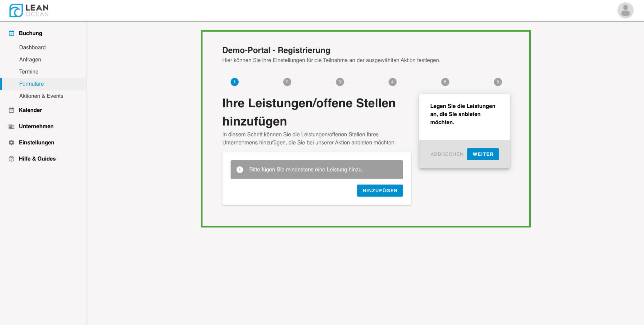Select Termine in the sidebar

(x=29, y=72)
